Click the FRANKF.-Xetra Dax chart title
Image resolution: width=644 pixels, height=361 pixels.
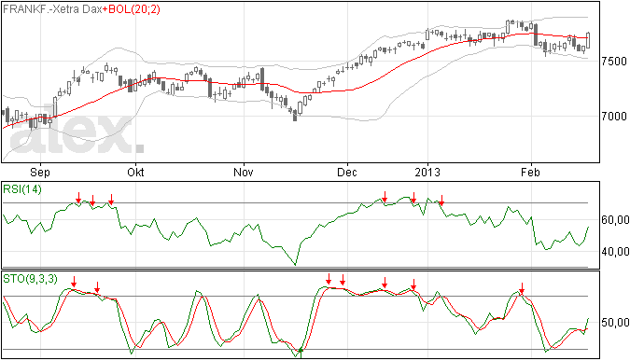52,9
